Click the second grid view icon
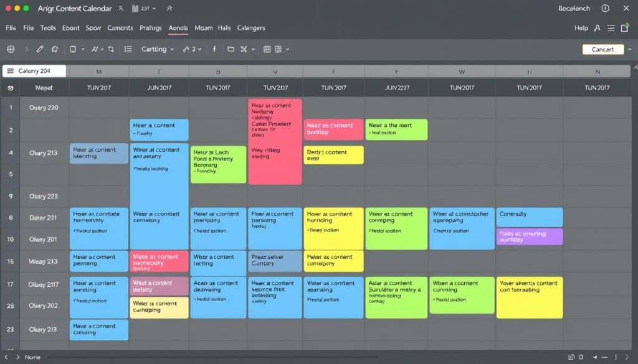 (279, 49)
